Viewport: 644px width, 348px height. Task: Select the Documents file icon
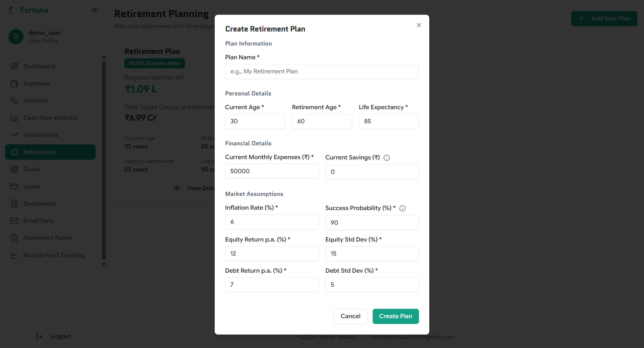[14, 203]
